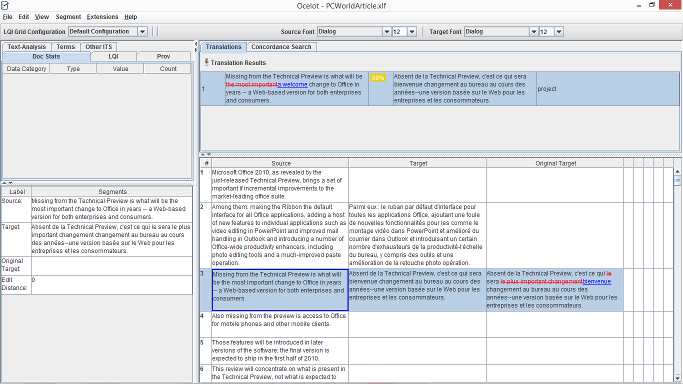Click collapse arrows of left pane splitter

(x=8, y=184)
